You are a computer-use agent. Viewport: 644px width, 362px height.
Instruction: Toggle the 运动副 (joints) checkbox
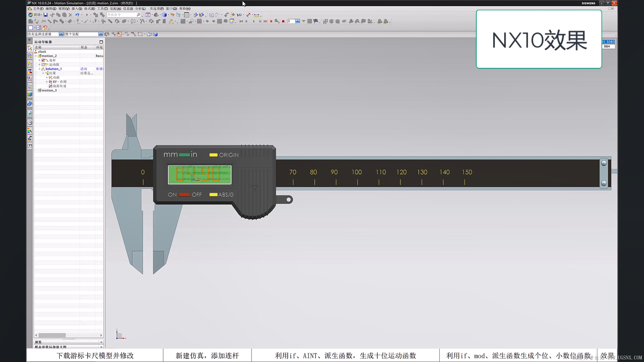coord(43,65)
